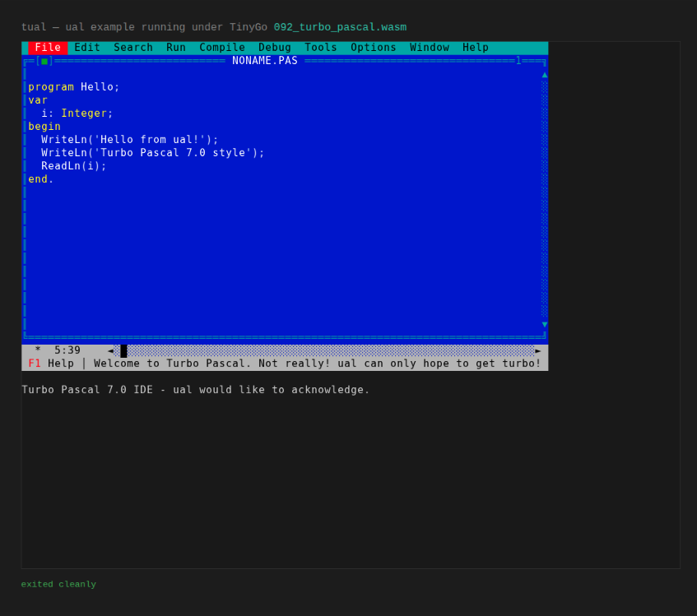The height and width of the screenshot is (616, 697).
Task: Click the black horizontal scroll thumb
Action: [123, 350]
